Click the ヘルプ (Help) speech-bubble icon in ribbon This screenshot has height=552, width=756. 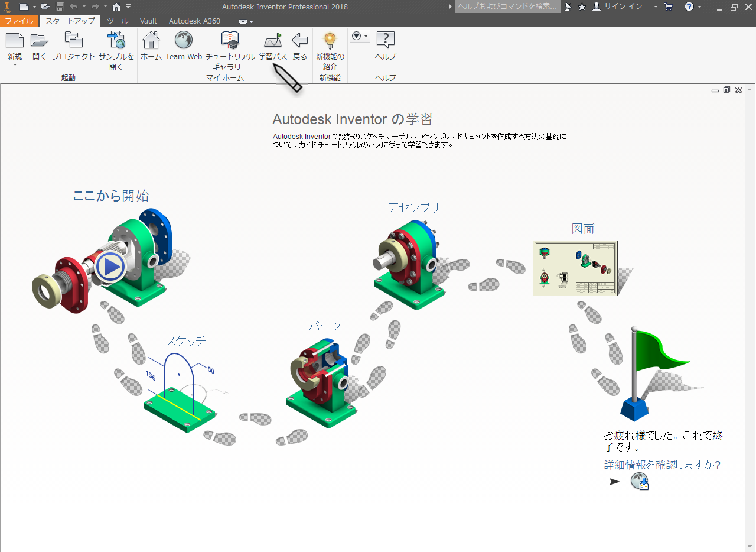coord(386,40)
